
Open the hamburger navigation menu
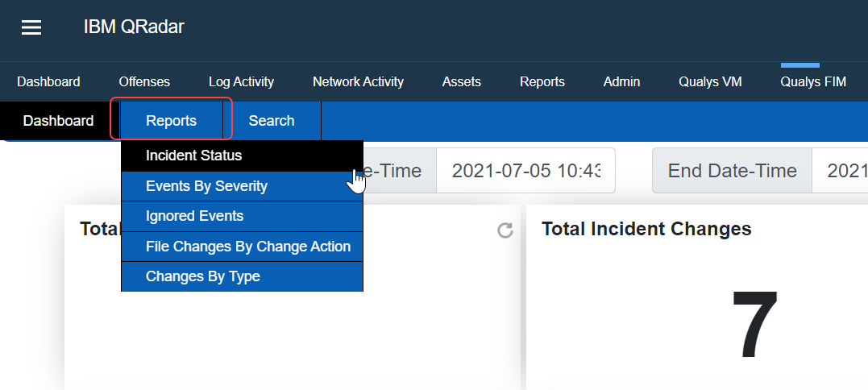pyautogui.click(x=31, y=27)
